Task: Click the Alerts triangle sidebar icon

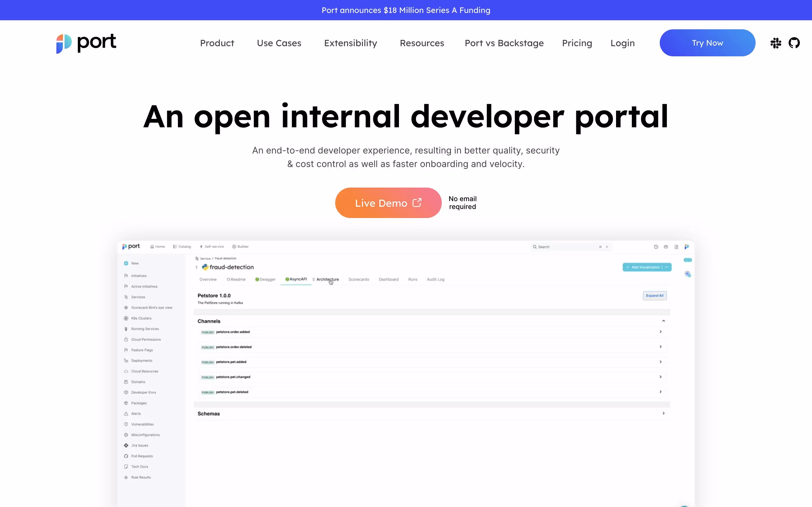Action: coord(126,413)
